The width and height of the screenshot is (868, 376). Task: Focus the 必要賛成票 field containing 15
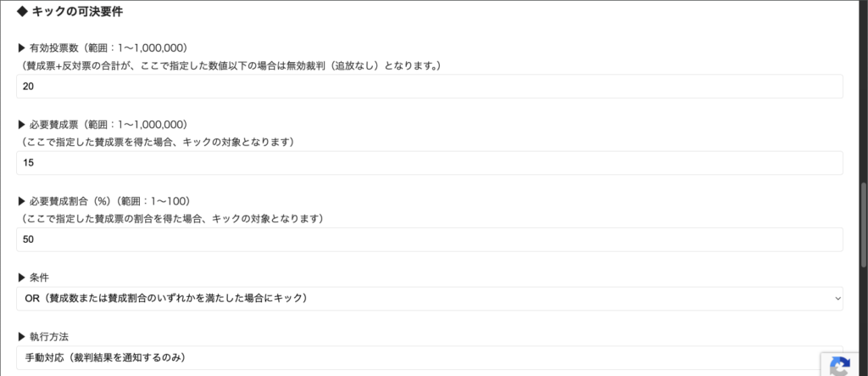(x=429, y=163)
